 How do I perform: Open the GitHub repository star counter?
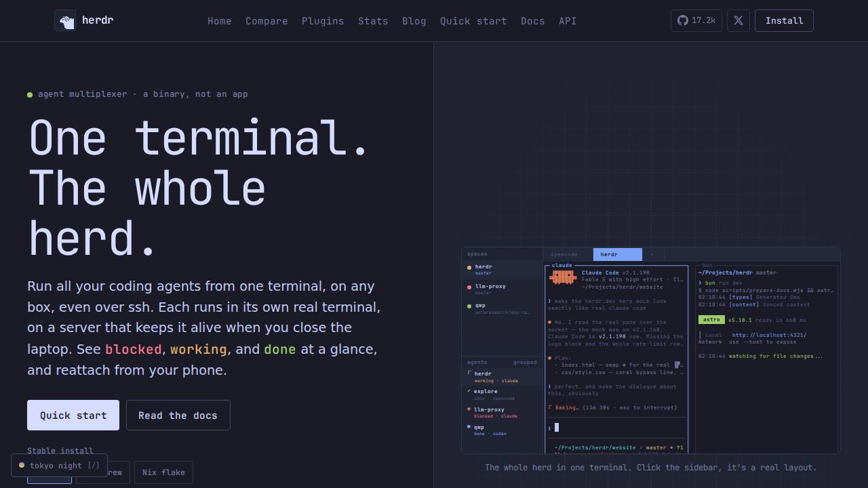696,20
